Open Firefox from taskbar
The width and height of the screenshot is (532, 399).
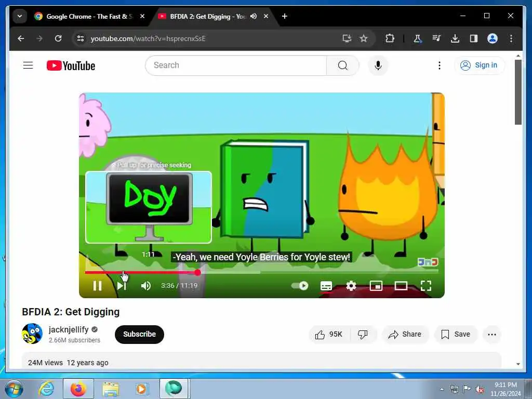pos(78,389)
